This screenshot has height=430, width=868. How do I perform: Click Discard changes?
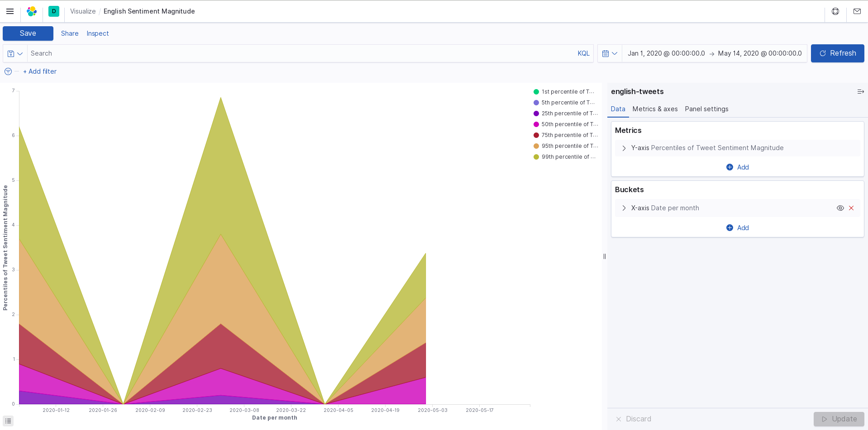click(x=634, y=419)
